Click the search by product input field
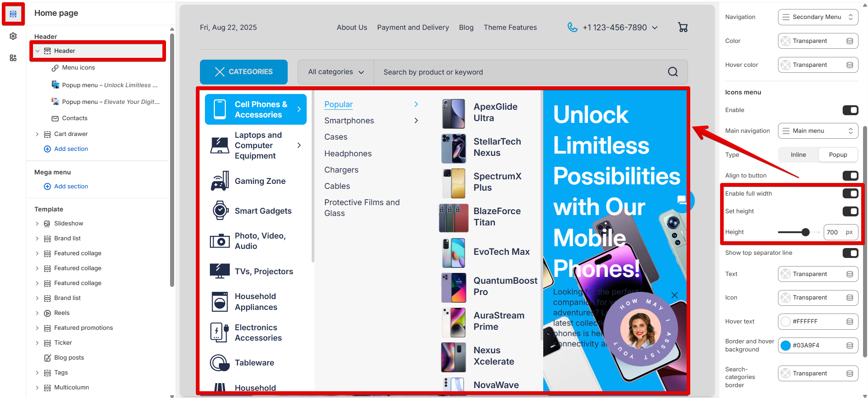Image resolution: width=868 pixels, height=398 pixels. coord(516,72)
